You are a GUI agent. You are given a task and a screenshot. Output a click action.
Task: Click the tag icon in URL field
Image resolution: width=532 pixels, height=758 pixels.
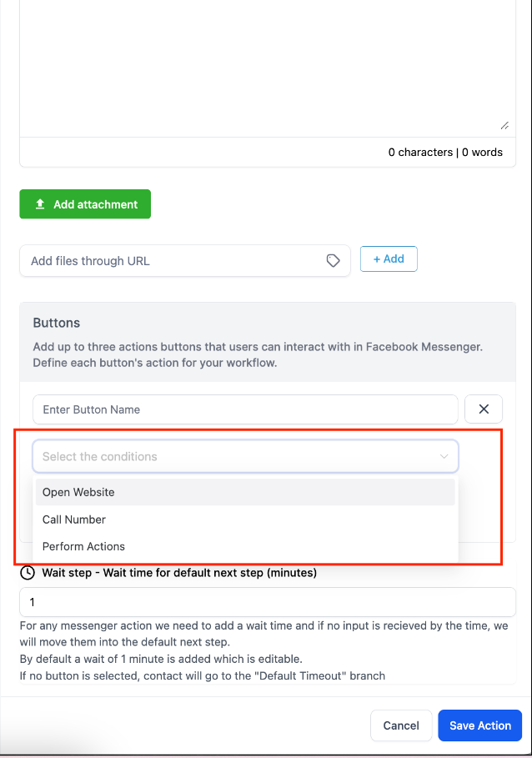pos(333,261)
